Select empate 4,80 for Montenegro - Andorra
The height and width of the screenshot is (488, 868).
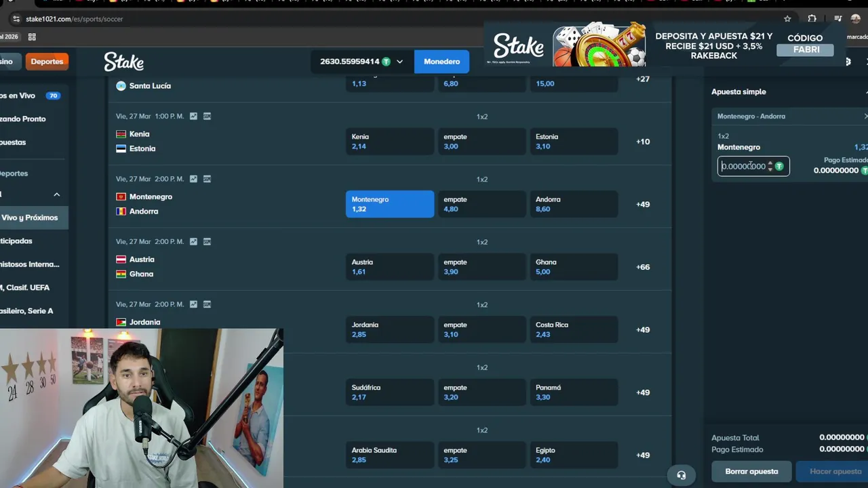[x=481, y=204]
